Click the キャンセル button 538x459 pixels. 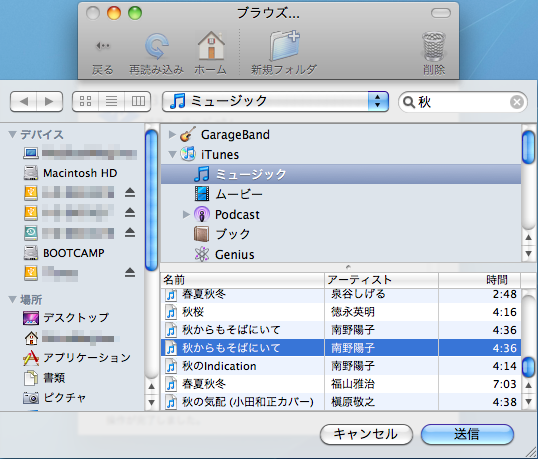point(366,434)
